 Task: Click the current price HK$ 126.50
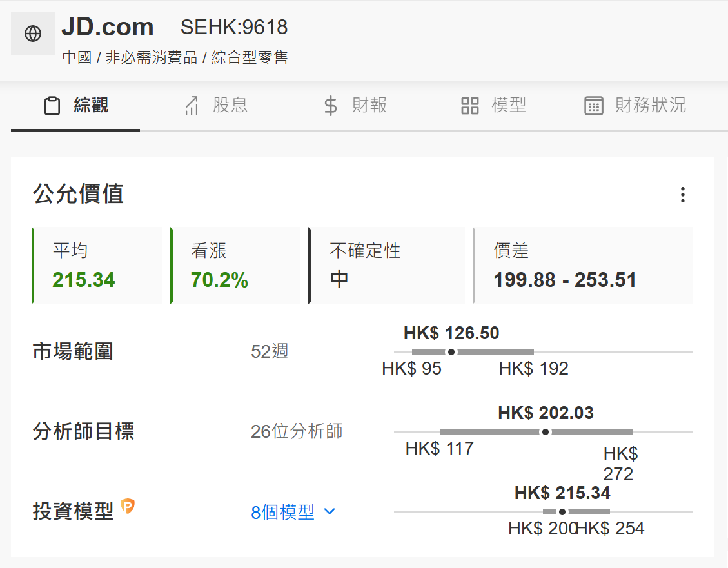point(451,333)
